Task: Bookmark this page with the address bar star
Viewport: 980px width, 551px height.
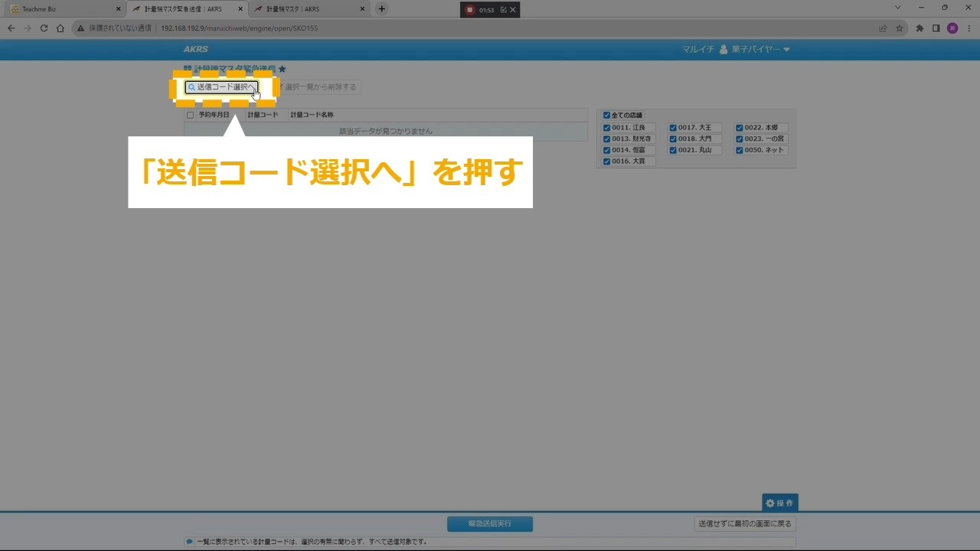Action: [900, 28]
